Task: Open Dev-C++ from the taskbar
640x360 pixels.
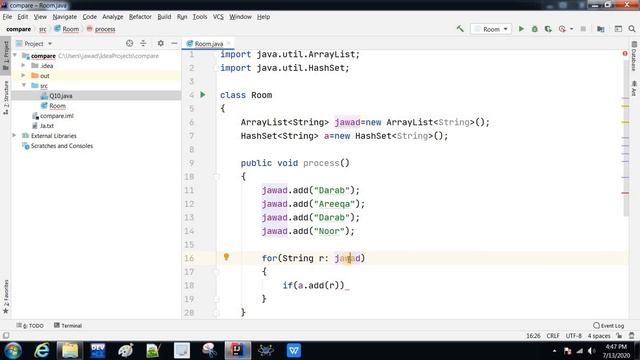Action: coord(98,351)
